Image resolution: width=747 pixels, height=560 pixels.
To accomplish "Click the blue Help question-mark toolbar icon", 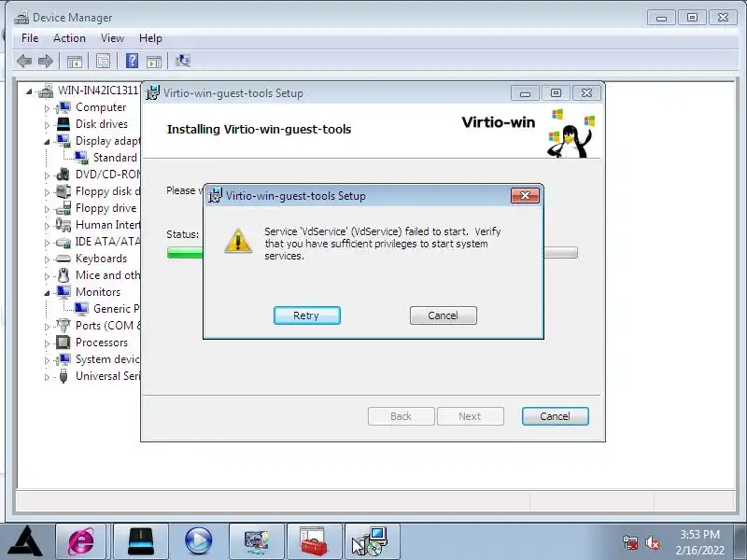I will [132, 61].
